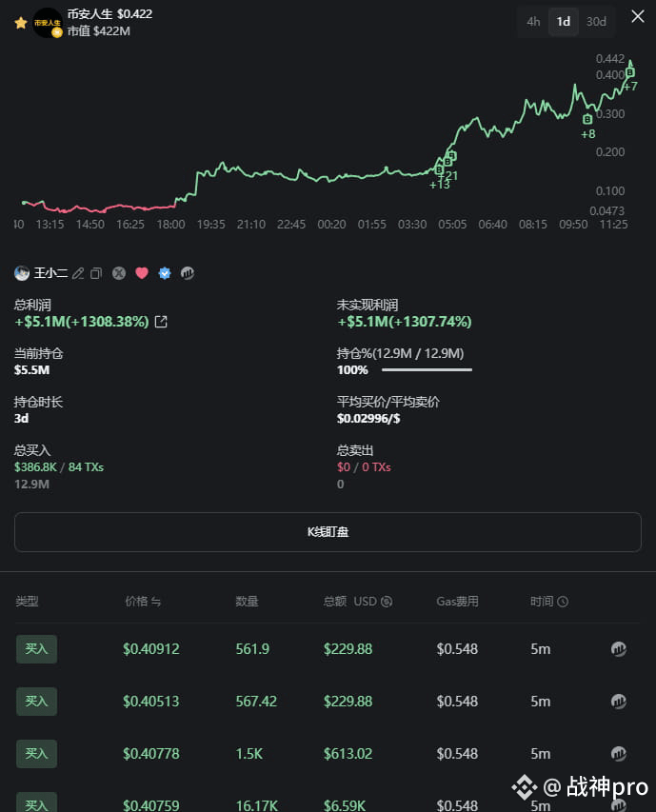The width and height of the screenshot is (656, 812).
Task: Open the chart analytics icon next to 王小二
Action: [x=188, y=273]
